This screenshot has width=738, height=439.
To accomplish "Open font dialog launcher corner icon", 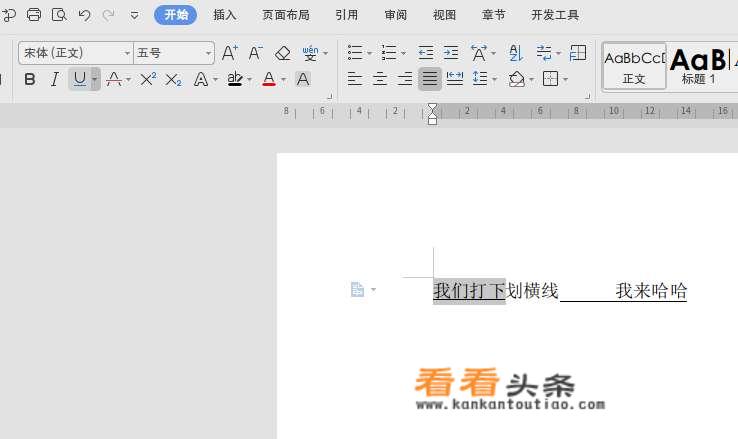I will [x=329, y=96].
